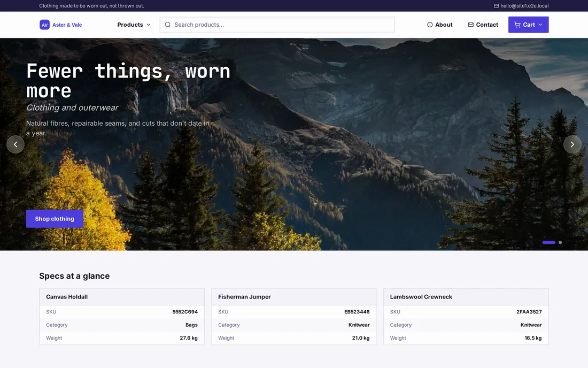The width and height of the screenshot is (588, 368).
Task: Click the About info icon
Action: click(x=430, y=25)
